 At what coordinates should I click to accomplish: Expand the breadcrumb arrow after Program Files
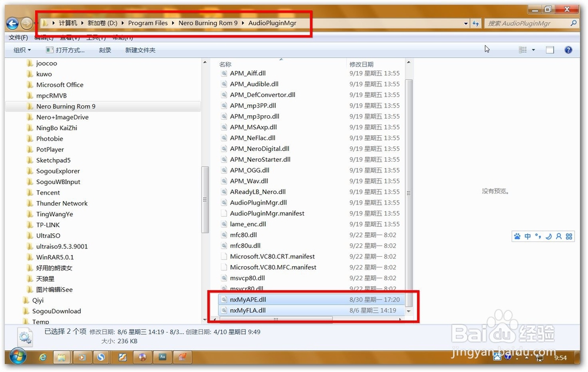[x=173, y=24]
